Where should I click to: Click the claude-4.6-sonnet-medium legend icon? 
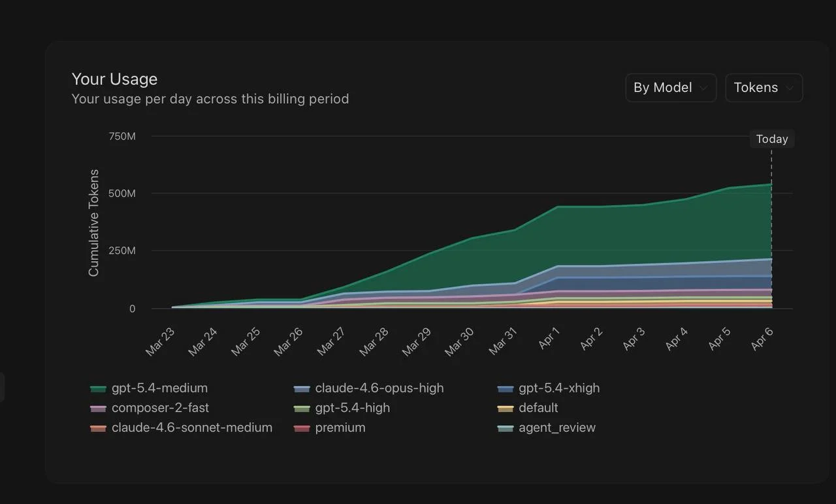coord(98,428)
